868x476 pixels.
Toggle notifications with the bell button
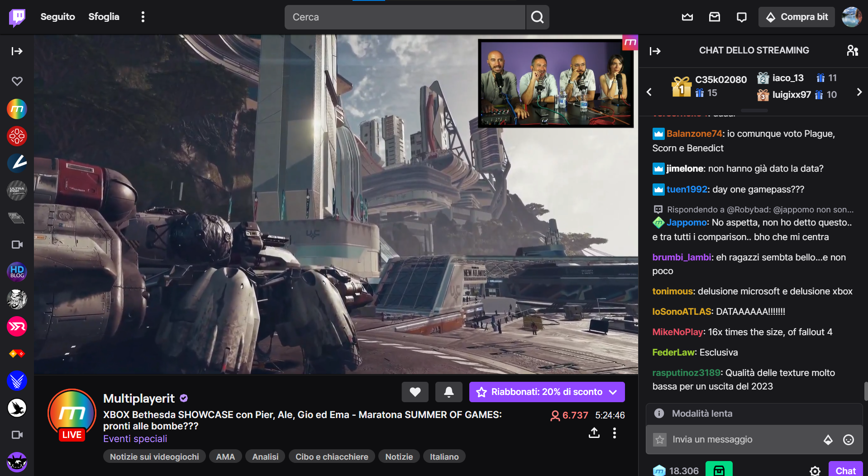point(448,392)
